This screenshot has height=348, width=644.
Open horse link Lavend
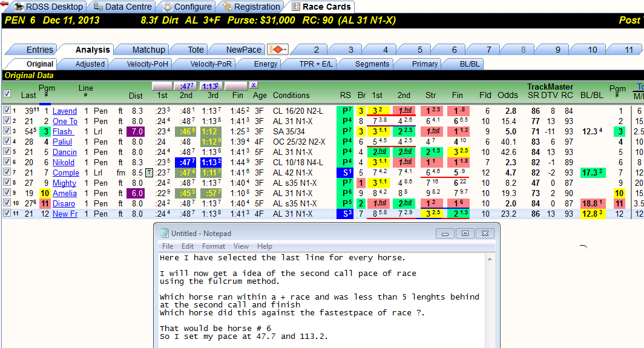(65, 111)
